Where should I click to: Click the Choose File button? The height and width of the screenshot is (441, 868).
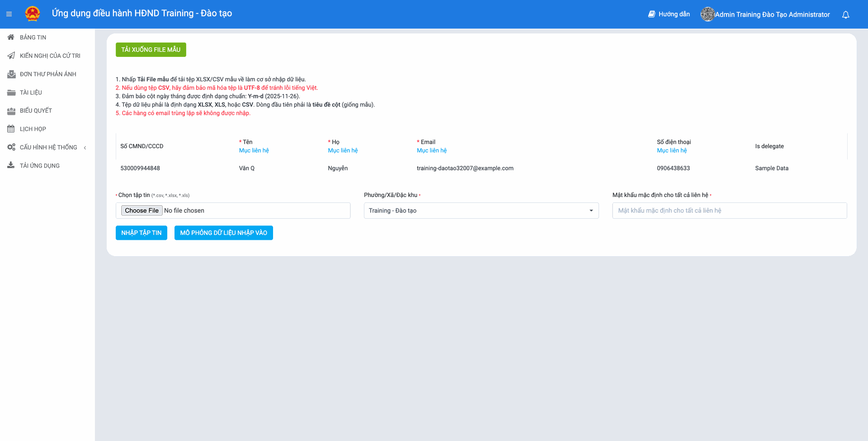tap(142, 211)
